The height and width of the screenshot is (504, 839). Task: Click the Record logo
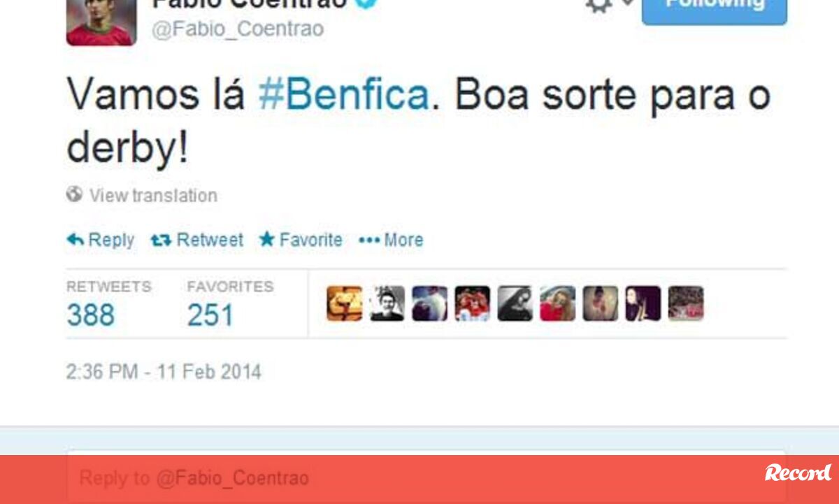coord(798,473)
